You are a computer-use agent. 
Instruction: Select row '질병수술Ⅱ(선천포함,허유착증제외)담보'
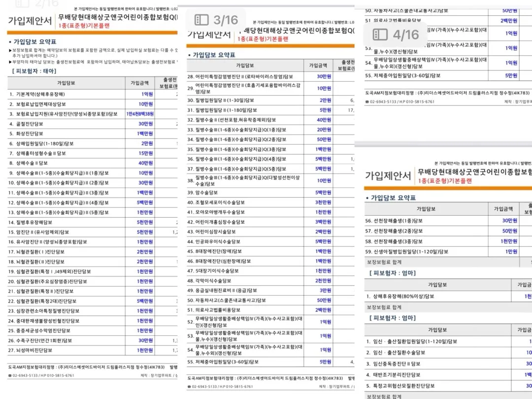(x=270, y=120)
